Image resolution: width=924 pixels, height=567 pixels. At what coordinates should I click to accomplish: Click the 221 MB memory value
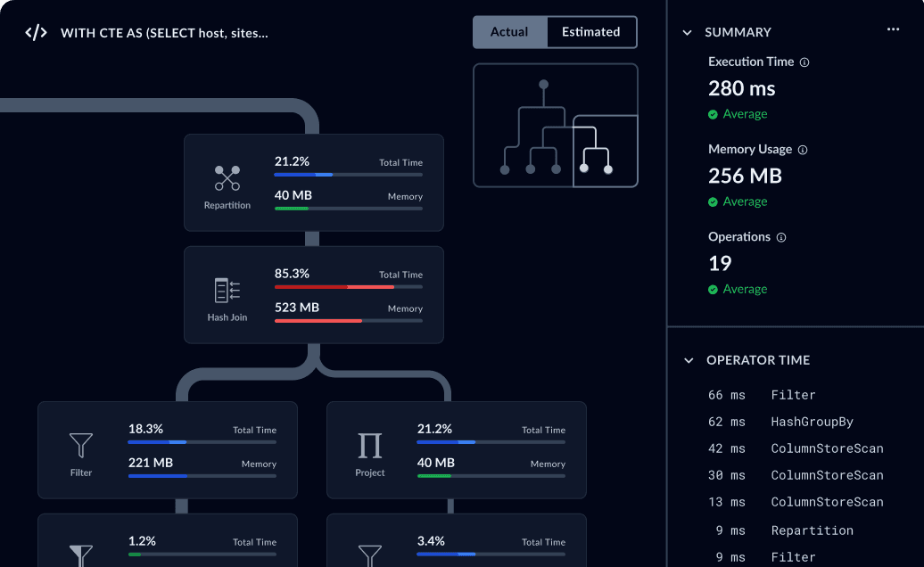[x=151, y=463]
